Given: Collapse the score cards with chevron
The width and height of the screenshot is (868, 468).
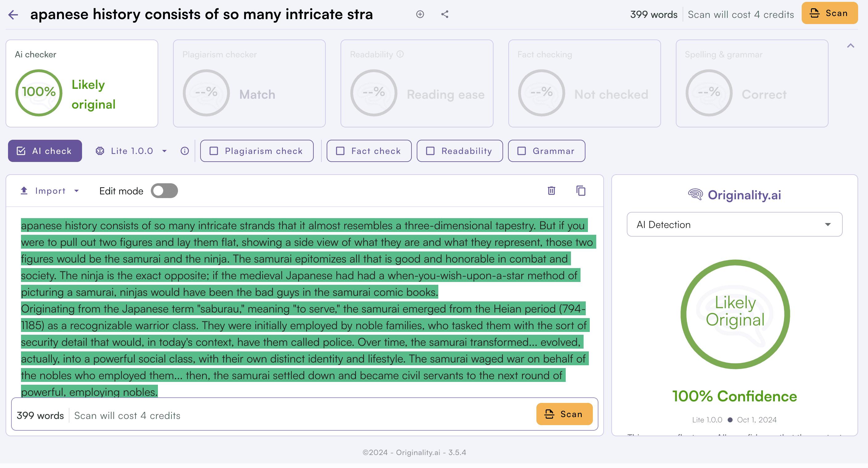Looking at the screenshot, I should point(850,46).
